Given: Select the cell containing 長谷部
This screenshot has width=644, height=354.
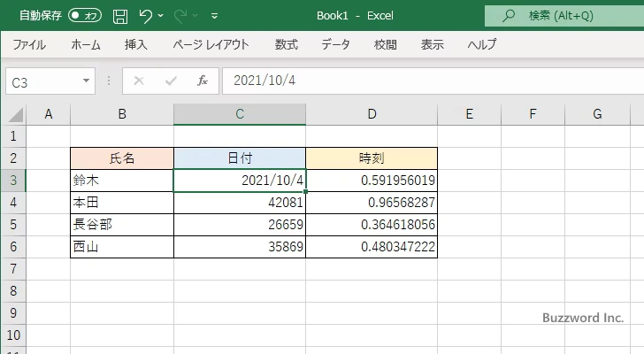Looking at the screenshot, I should point(122,225).
